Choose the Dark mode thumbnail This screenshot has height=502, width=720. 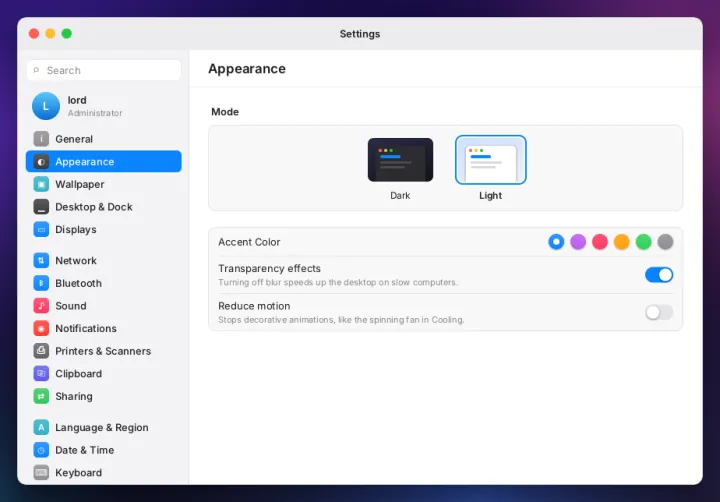400,160
